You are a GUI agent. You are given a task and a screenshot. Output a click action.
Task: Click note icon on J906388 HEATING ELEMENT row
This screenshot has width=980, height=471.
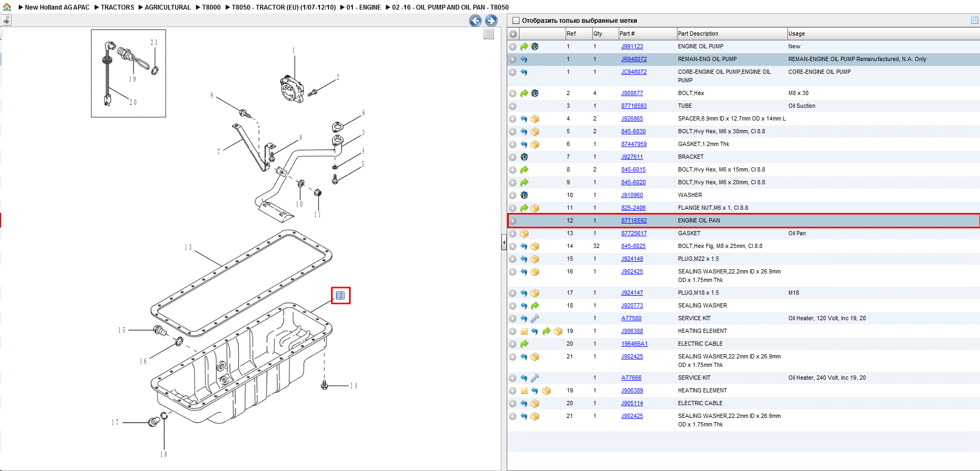(x=524, y=331)
